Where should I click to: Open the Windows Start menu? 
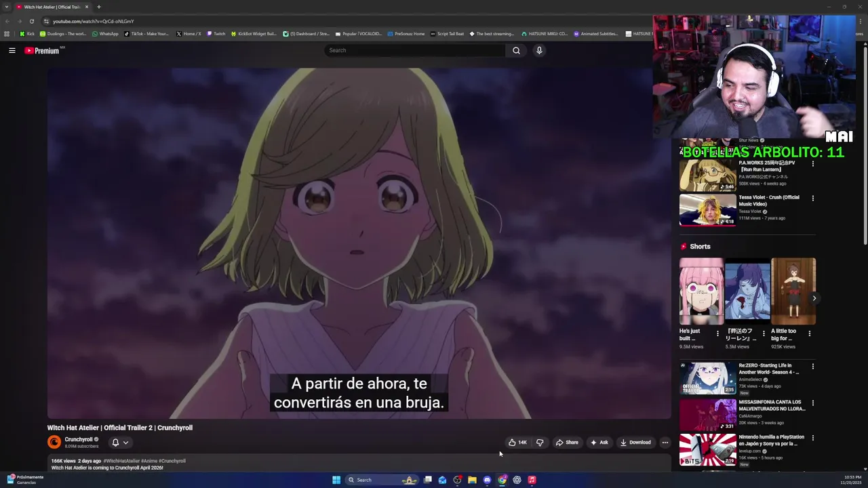336,480
